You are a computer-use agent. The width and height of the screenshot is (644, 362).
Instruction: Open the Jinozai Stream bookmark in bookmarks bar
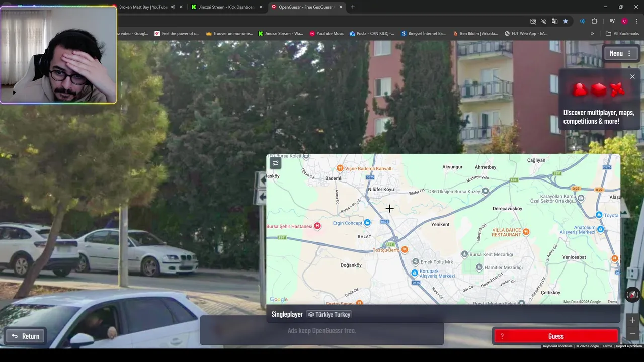(280, 34)
